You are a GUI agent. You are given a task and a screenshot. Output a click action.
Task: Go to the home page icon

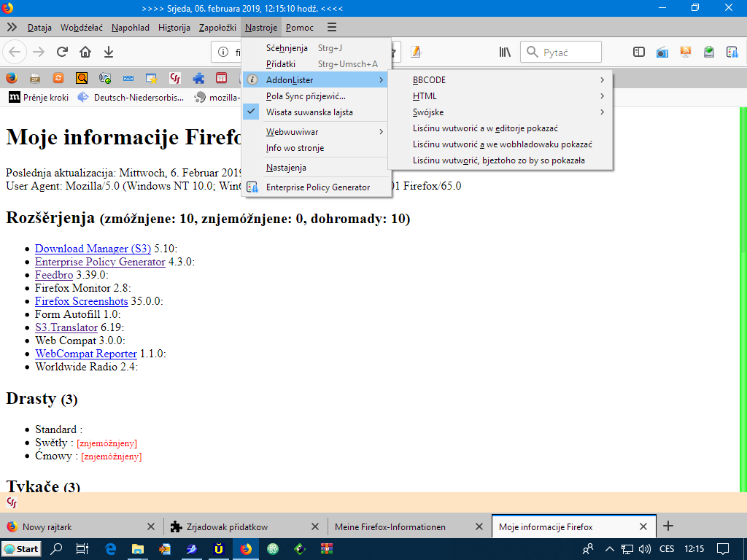click(x=85, y=52)
